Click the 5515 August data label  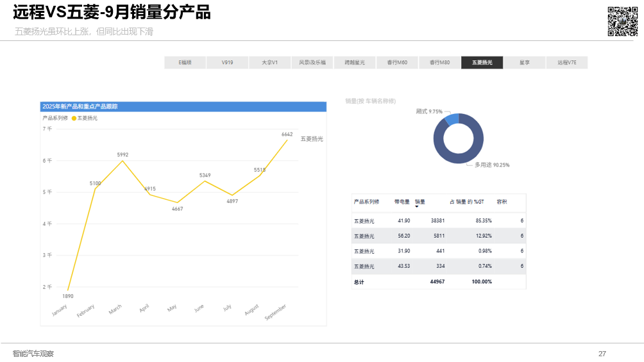tap(260, 170)
